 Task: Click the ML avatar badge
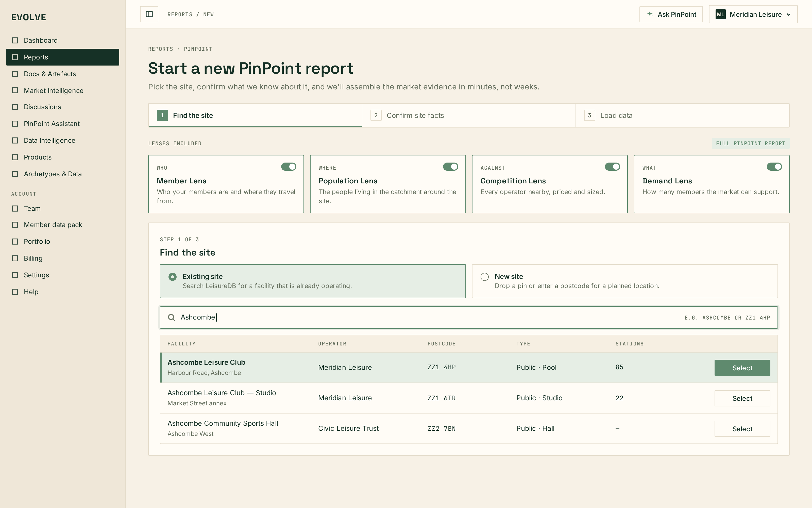pyautogui.click(x=720, y=14)
